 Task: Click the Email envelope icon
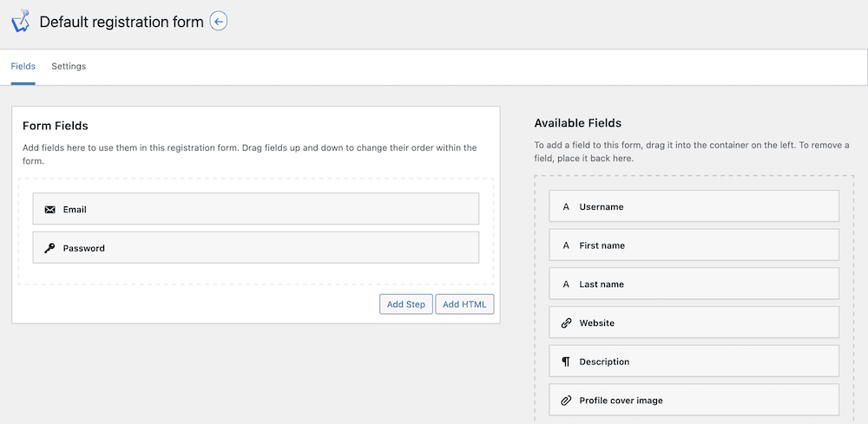coord(49,210)
